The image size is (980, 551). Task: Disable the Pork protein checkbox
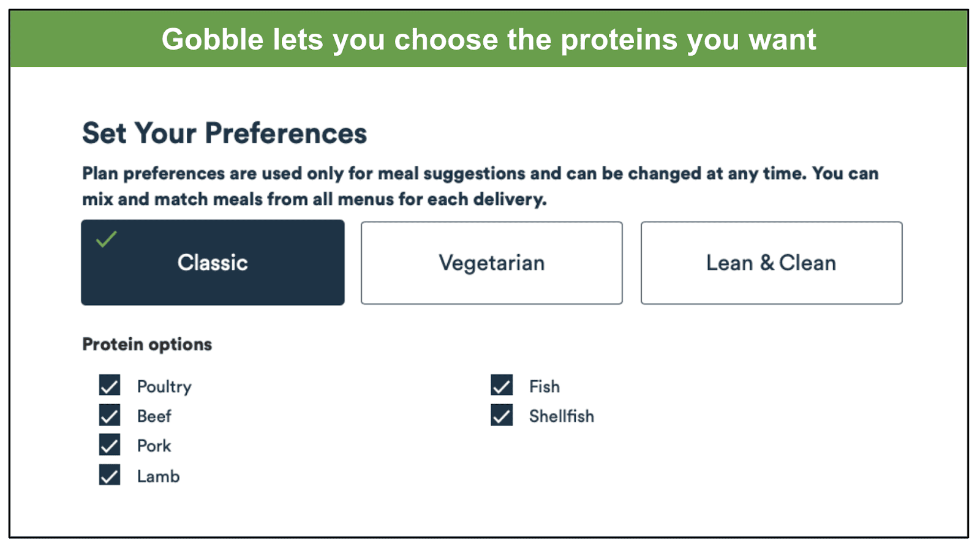pyautogui.click(x=110, y=445)
